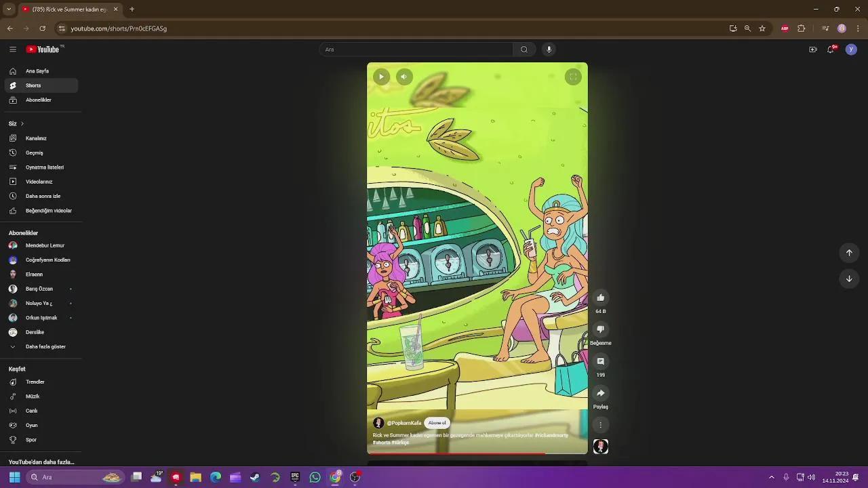This screenshot has width=868, height=488.
Task: Open Geçmiş watch history
Action: point(41,153)
